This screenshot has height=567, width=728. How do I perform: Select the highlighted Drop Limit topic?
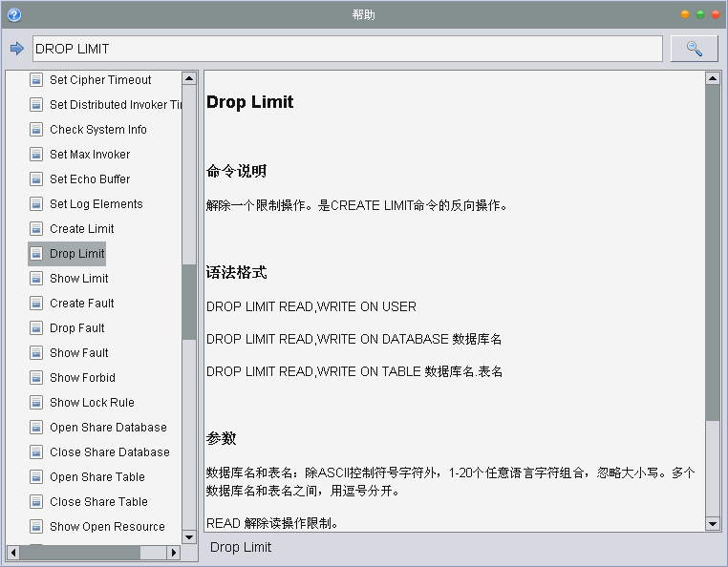click(x=77, y=253)
